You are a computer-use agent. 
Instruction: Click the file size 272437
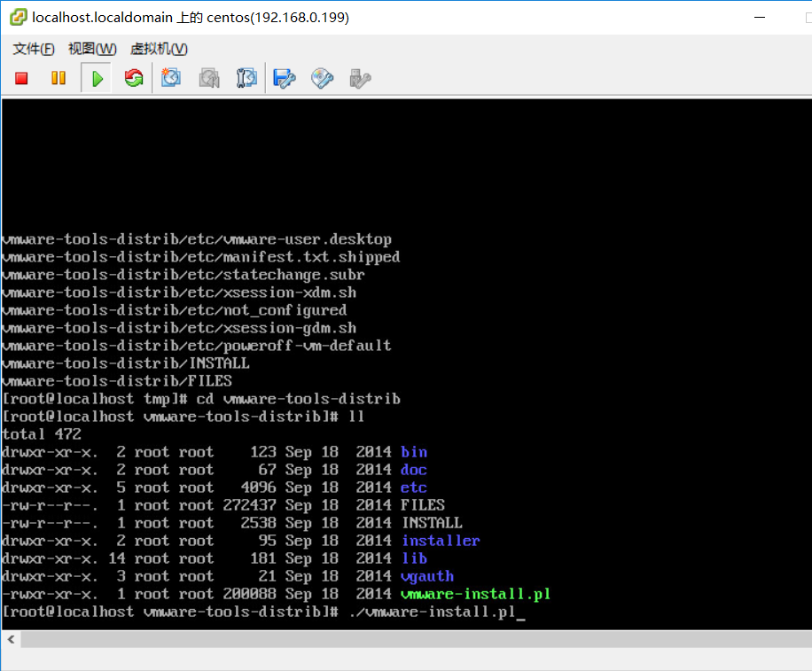(250, 505)
